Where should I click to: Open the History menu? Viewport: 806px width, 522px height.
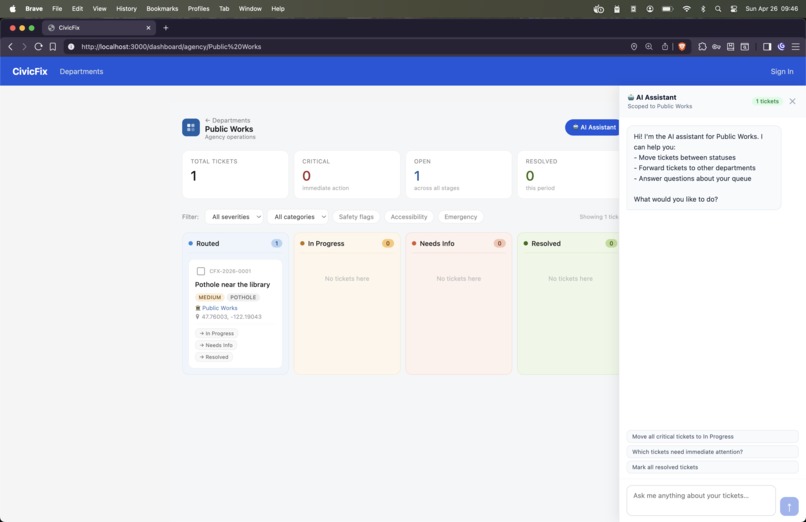(126, 9)
